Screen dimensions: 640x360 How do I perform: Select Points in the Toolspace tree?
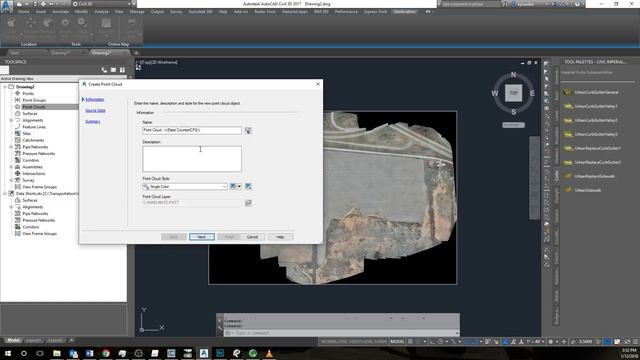click(x=28, y=93)
